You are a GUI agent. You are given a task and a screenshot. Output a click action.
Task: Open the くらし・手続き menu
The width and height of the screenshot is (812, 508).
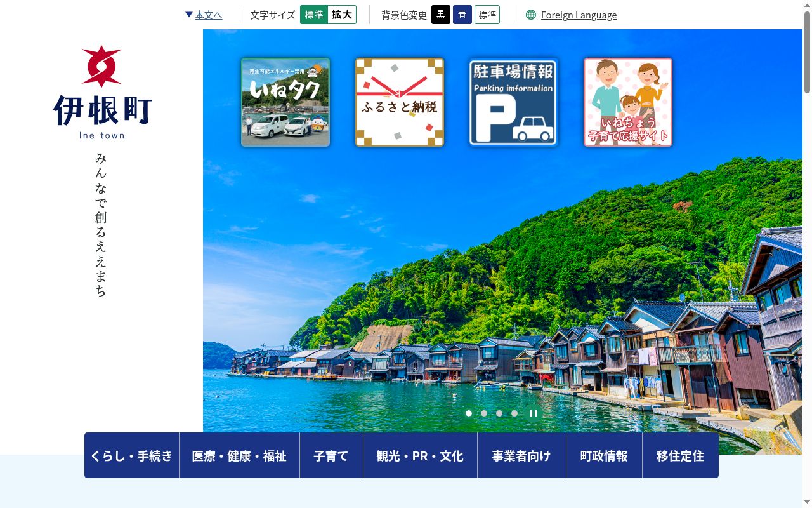(132, 455)
